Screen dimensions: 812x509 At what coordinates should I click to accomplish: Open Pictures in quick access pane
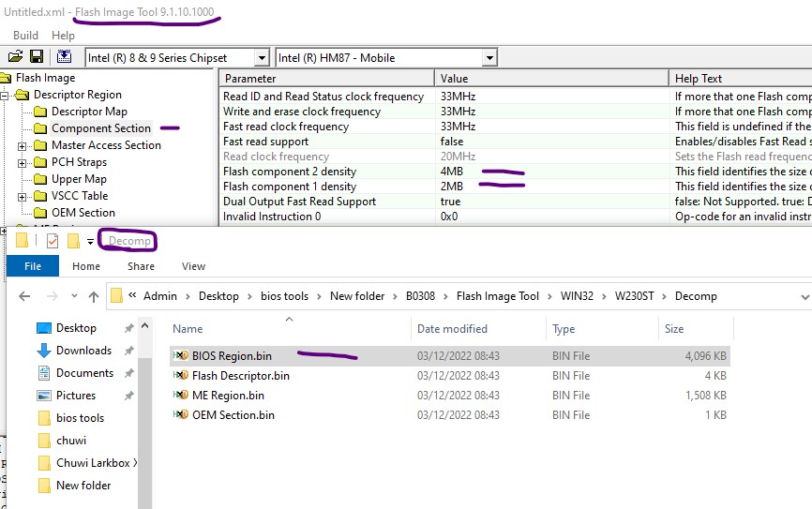coord(76,396)
